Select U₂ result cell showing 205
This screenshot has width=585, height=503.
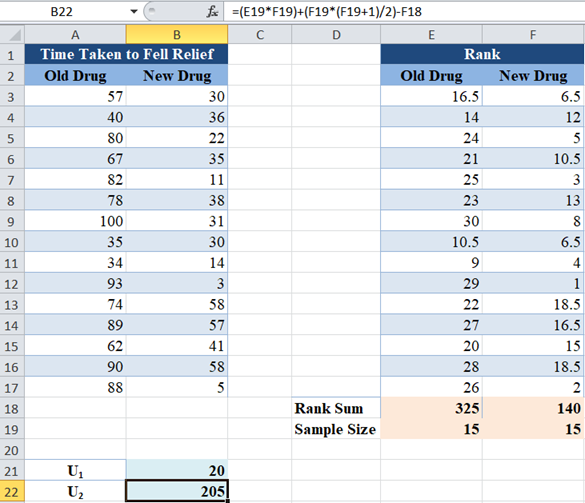point(177,492)
